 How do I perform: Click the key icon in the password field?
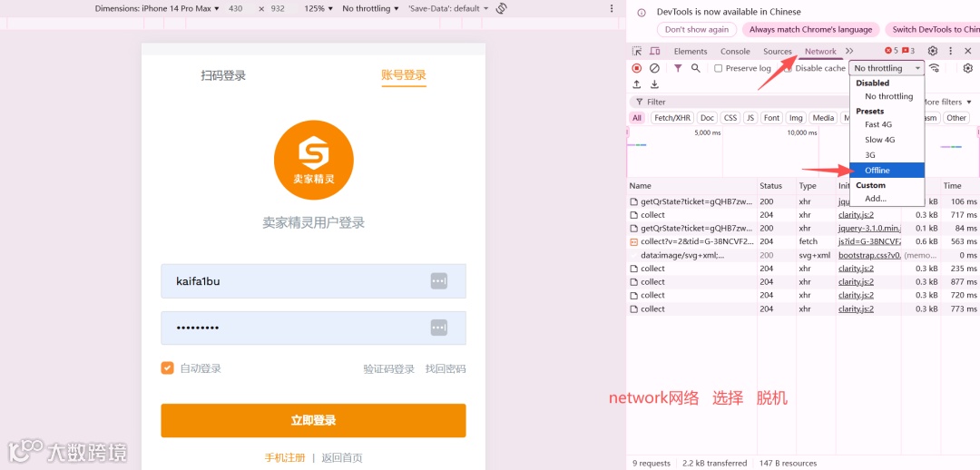pyautogui.click(x=439, y=328)
